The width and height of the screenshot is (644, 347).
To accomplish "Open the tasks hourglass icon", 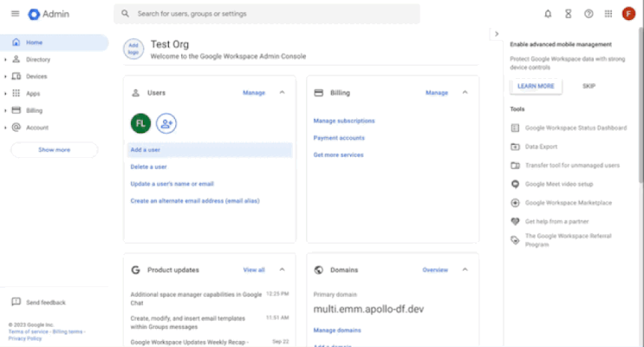I will 568,14.
